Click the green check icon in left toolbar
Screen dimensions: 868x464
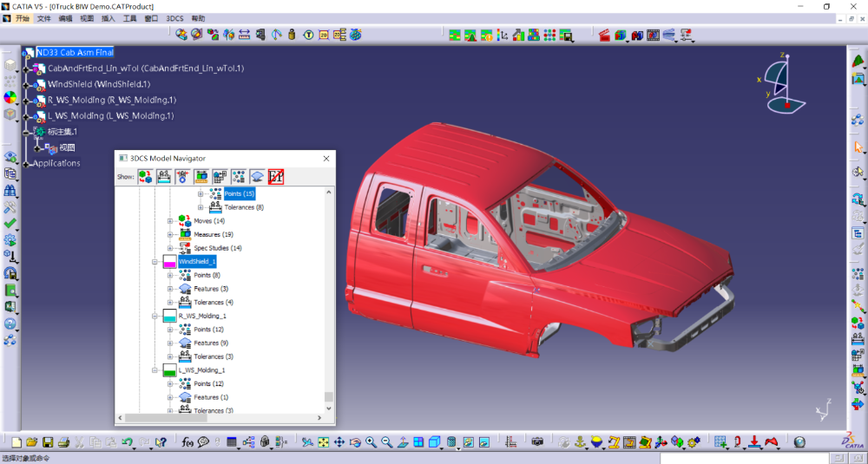pyautogui.click(x=10, y=224)
